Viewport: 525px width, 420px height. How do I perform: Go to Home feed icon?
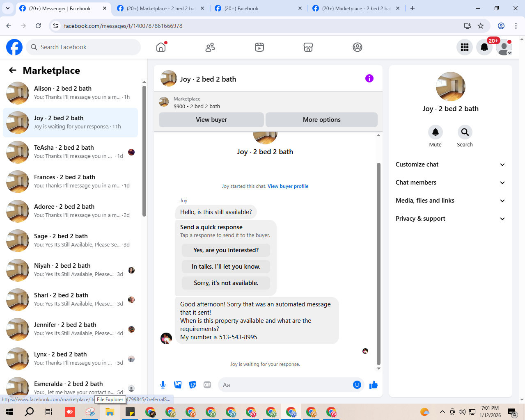pyautogui.click(x=161, y=47)
